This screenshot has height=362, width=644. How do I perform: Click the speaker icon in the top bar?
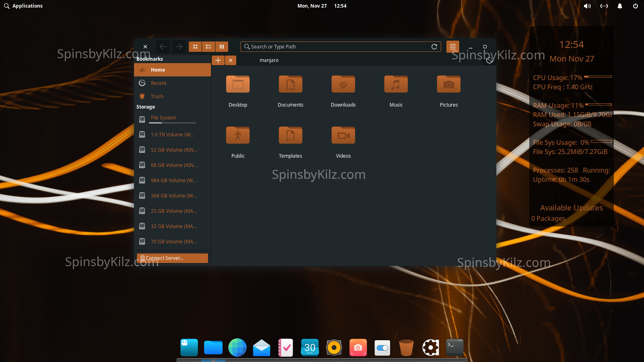tap(587, 6)
